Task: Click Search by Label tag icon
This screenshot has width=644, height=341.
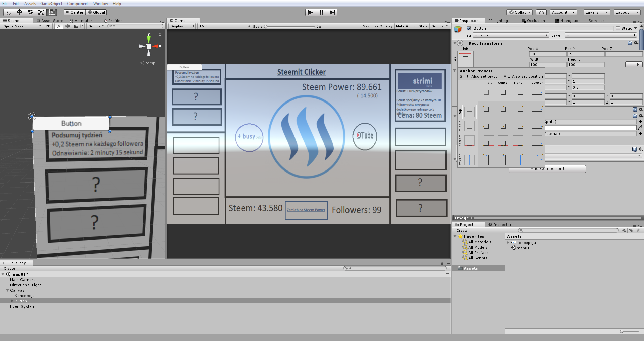Action: coord(631,230)
